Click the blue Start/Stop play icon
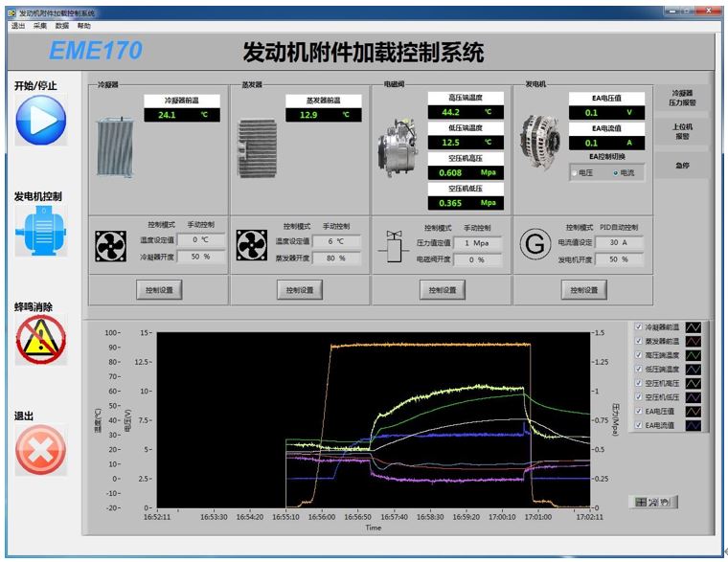This screenshot has height=562, width=728. tap(40, 120)
